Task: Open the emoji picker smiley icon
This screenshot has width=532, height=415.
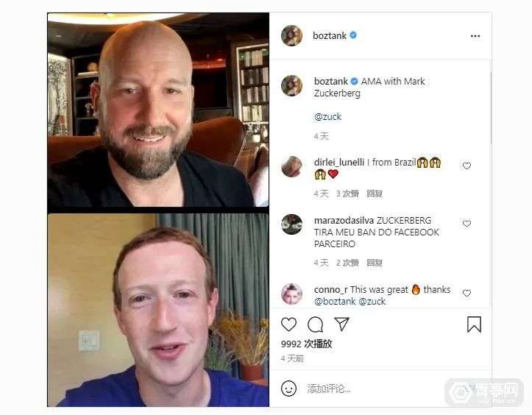Action: pyautogui.click(x=288, y=389)
